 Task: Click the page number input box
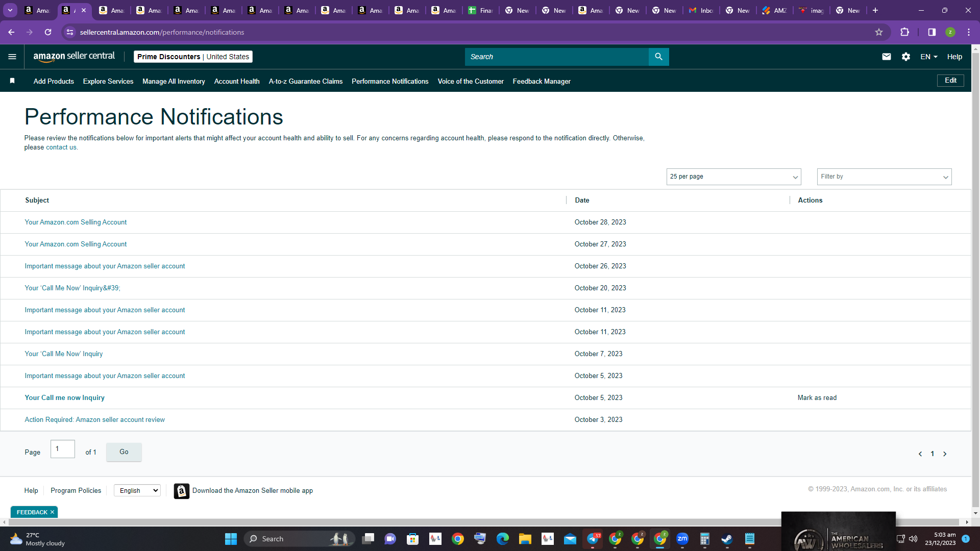63,449
